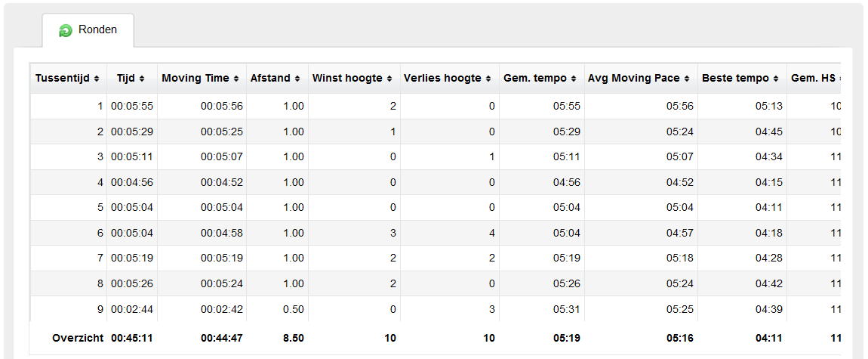
Task: Click the green Ronden refresh icon
Action: 66,31
